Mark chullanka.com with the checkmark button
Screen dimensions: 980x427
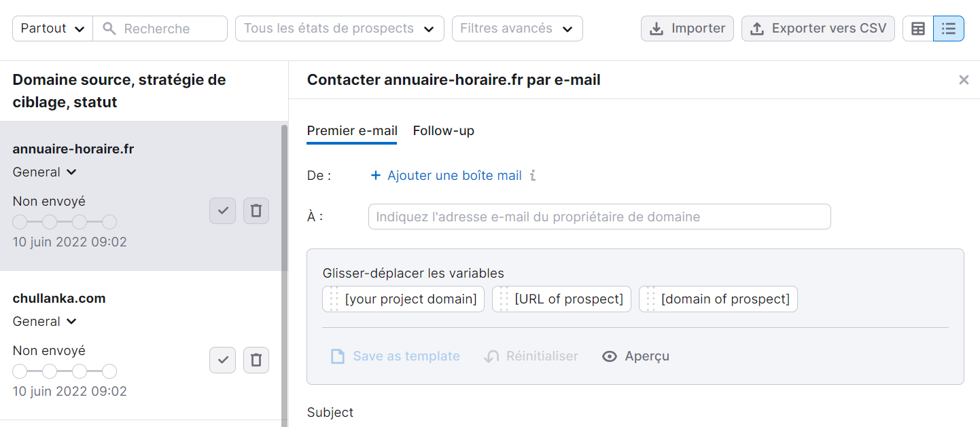[x=222, y=360]
